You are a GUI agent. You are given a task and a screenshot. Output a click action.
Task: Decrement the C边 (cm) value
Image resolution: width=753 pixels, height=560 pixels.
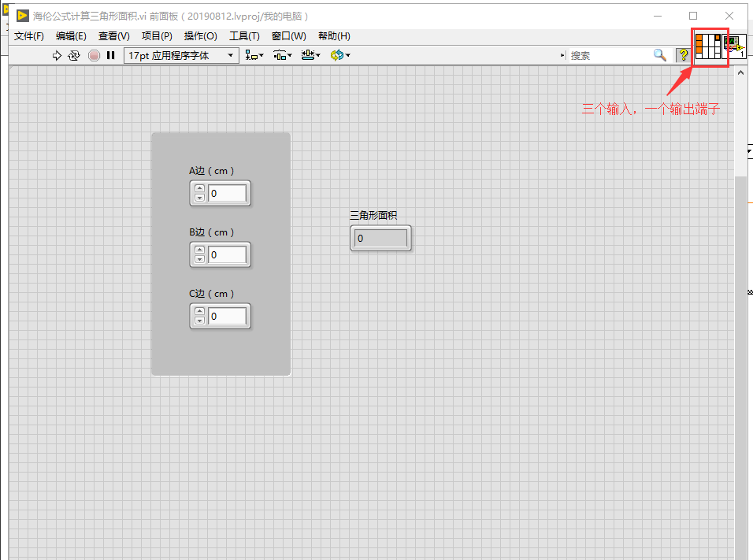coord(200,321)
